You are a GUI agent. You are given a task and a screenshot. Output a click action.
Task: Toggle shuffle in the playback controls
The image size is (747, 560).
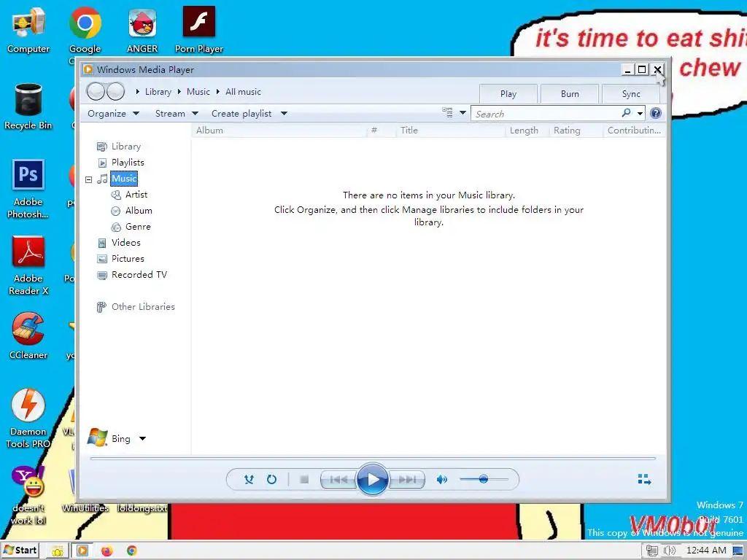click(x=249, y=480)
